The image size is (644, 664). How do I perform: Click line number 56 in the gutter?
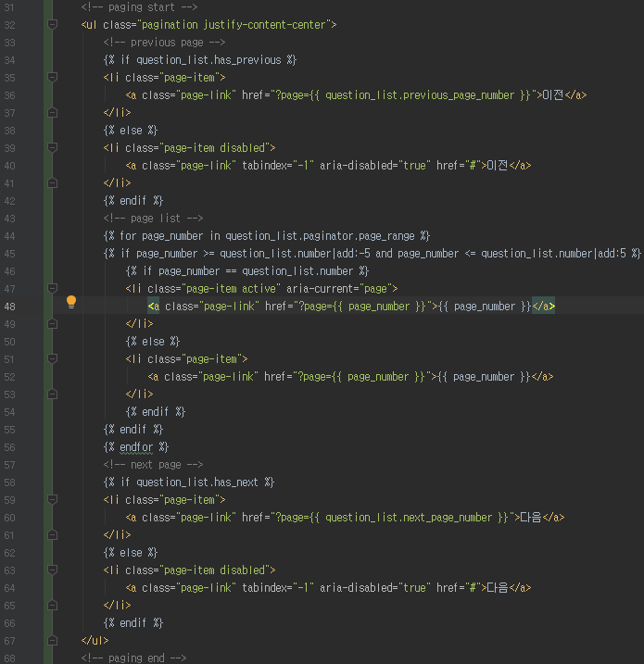pyautogui.click(x=10, y=447)
